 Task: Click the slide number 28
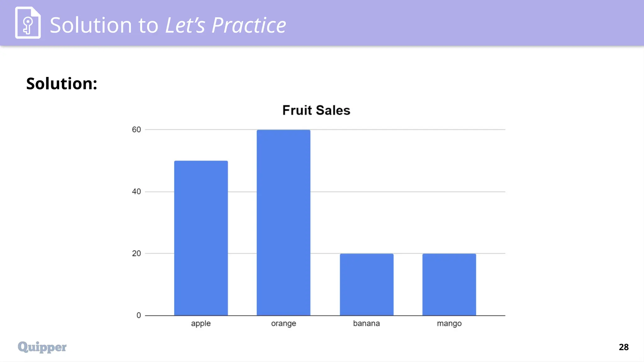(x=624, y=347)
